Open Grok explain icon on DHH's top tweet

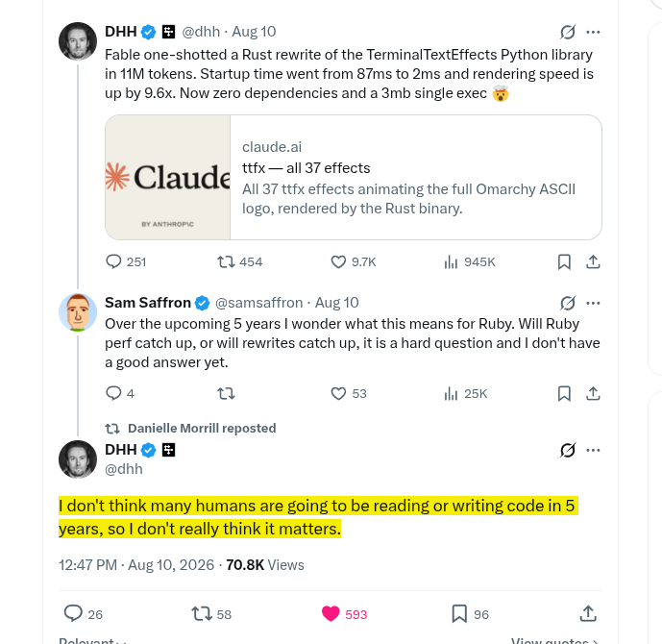coord(568,32)
